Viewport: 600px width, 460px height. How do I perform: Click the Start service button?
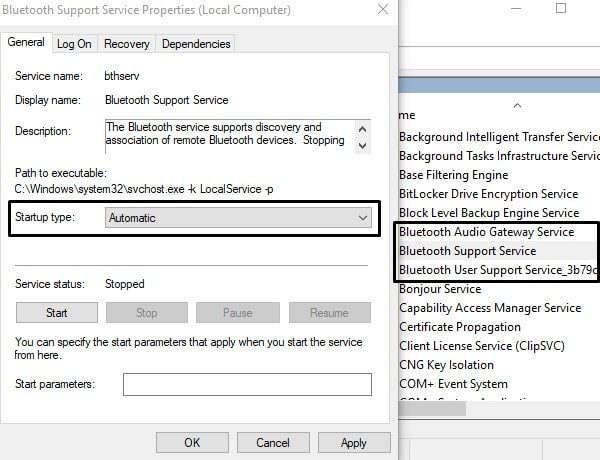tap(57, 313)
